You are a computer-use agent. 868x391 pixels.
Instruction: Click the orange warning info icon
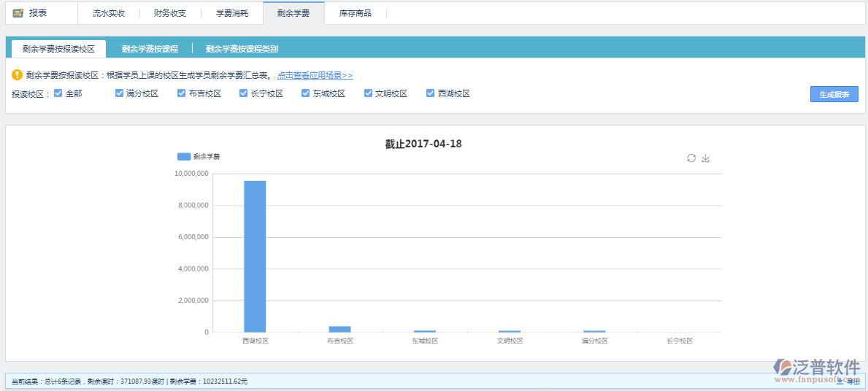(x=18, y=75)
